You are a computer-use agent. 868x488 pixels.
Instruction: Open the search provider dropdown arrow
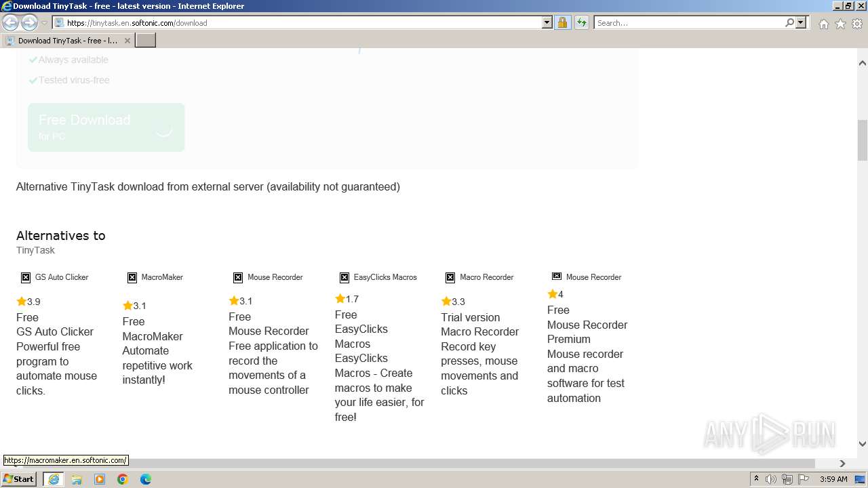coord(801,23)
